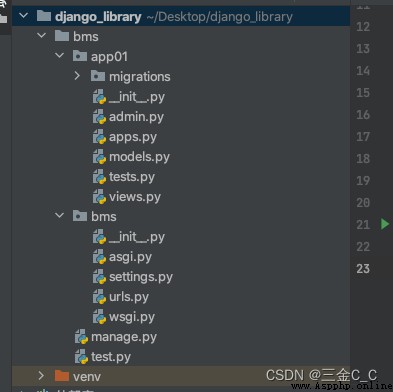Image resolution: width=393 pixels, height=392 pixels.
Task: Click the app01 package folder icon
Action: click(x=80, y=56)
